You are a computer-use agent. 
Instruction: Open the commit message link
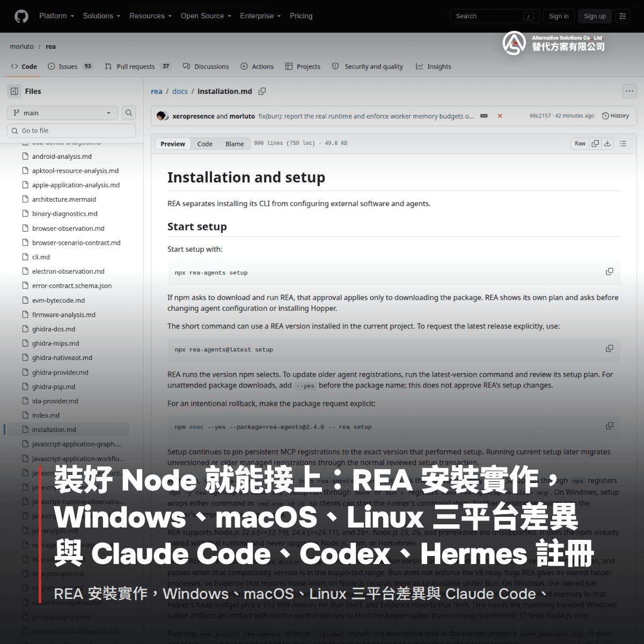(366, 116)
